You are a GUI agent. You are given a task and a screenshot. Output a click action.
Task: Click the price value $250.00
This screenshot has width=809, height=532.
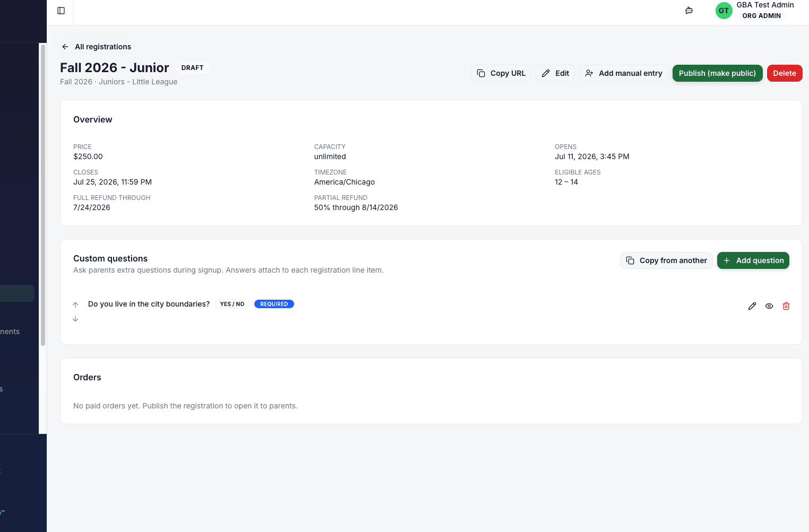[x=88, y=156]
